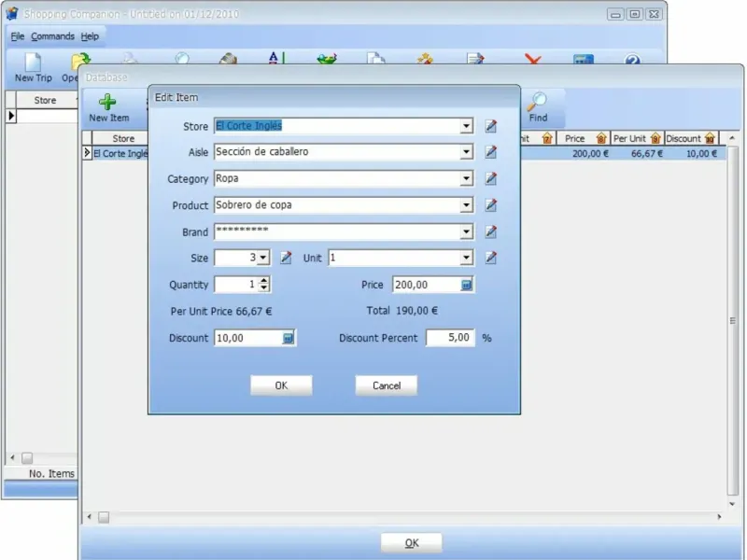Click the edit pencil icon beside Product
The width and height of the screenshot is (747, 560).
click(x=491, y=205)
